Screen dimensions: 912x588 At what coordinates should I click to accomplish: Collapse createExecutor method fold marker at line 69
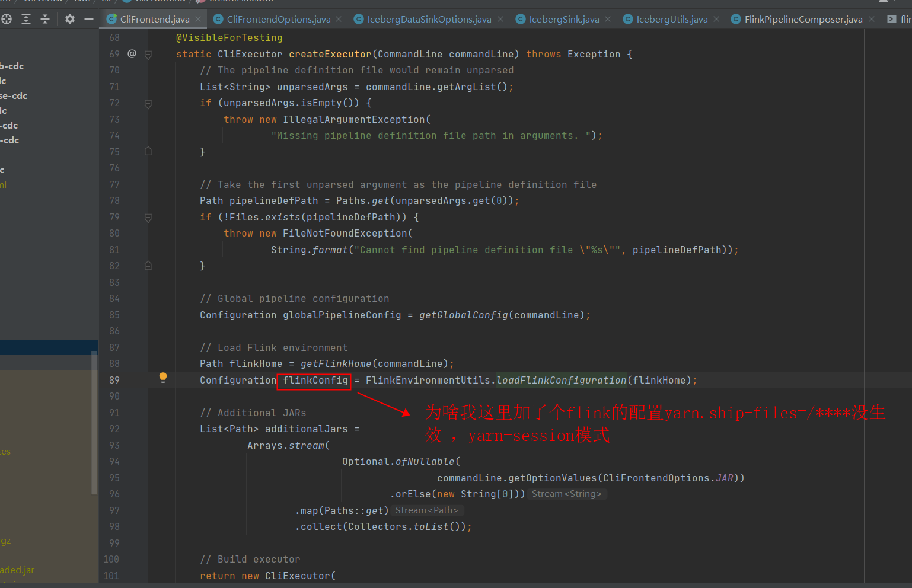click(148, 55)
